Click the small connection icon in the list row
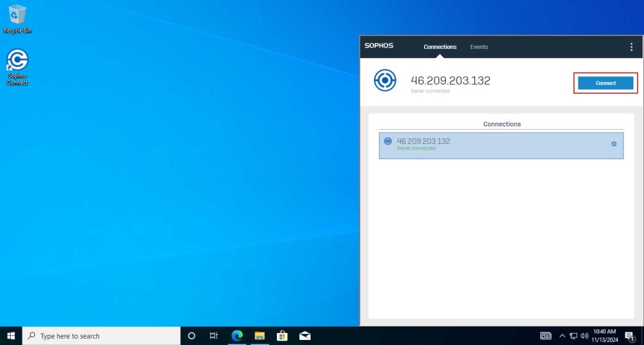The width and height of the screenshot is (644, 345). [387, 141]
